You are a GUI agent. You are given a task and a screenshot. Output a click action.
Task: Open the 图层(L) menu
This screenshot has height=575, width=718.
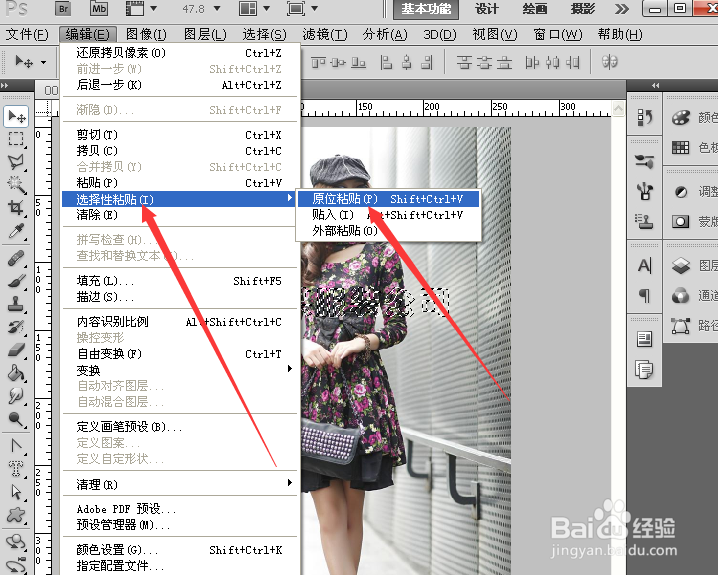tap(205, 34)
